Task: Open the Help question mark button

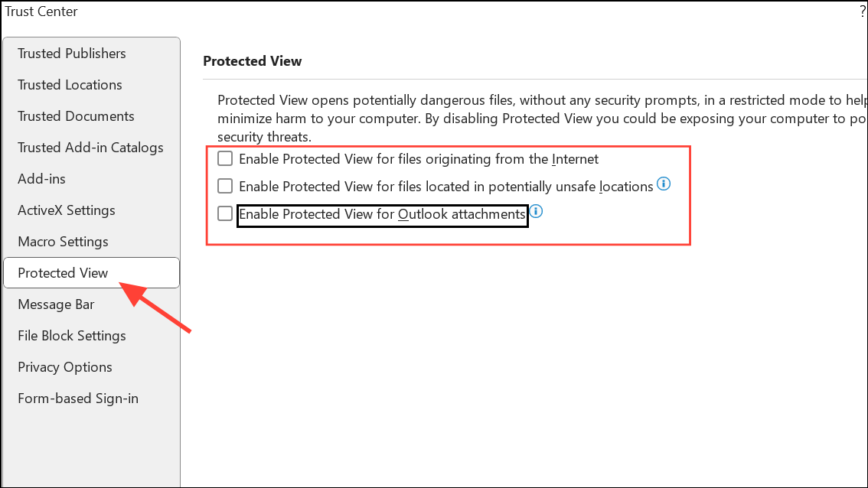Action: 863,11
